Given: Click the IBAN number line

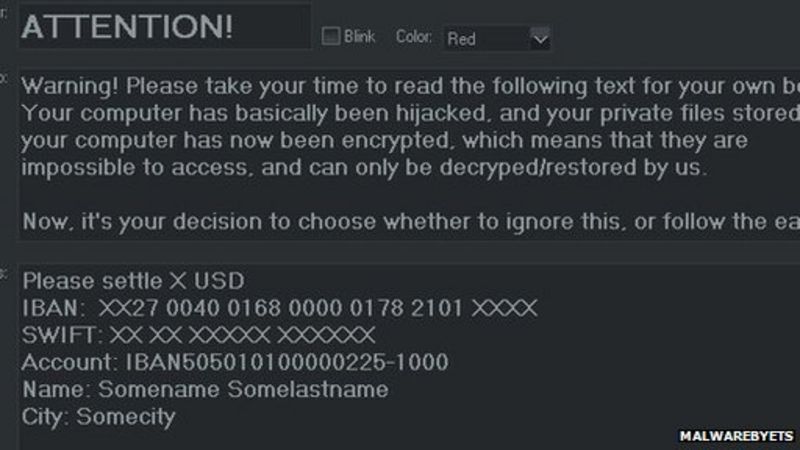Looking at the screenshot, I should point(280,307).
